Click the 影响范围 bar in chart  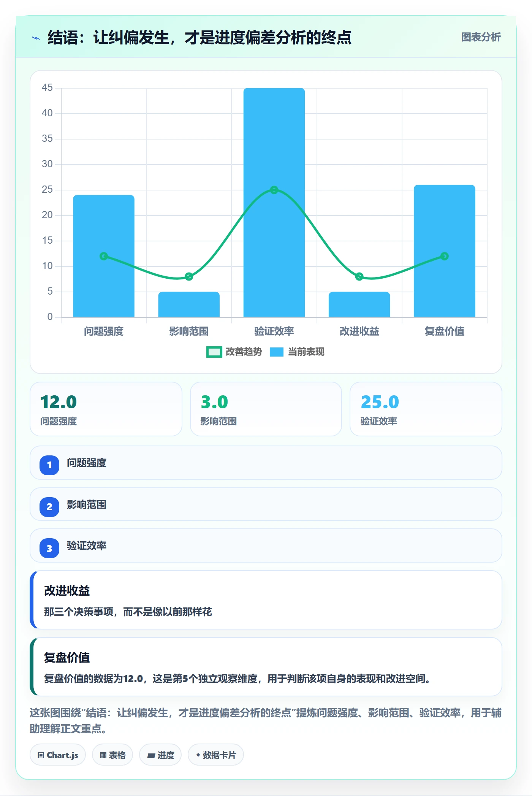189,304
